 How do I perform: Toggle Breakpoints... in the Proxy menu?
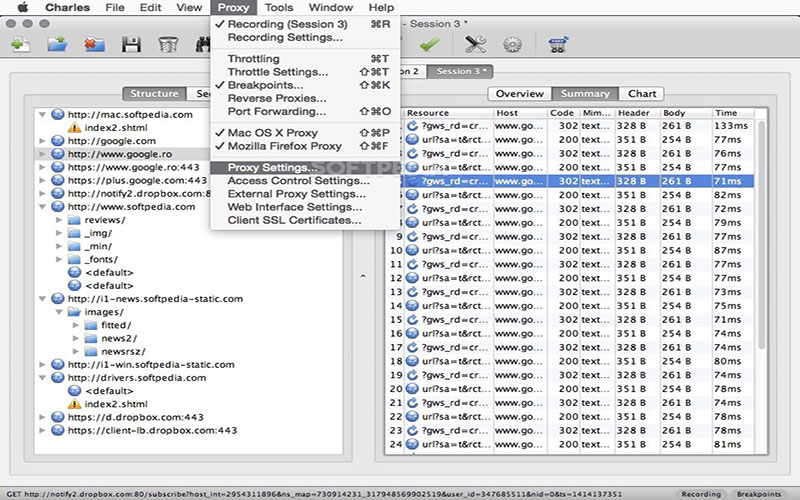coord(305,85)
